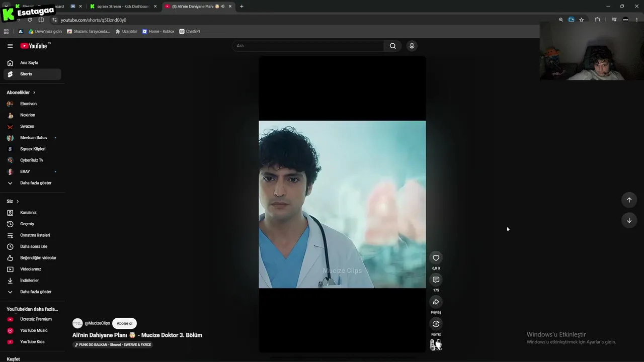
Task: Remix this Short
Action: click(436, 324)
